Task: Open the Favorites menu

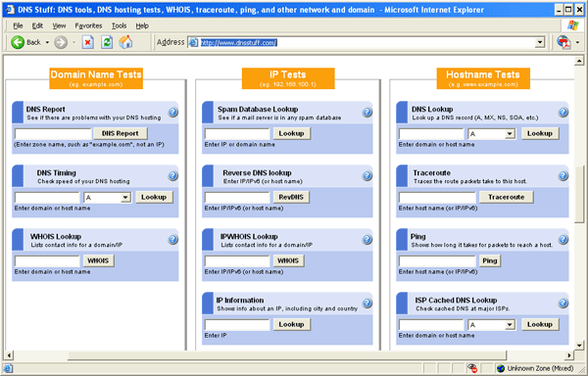Action: 88,25
